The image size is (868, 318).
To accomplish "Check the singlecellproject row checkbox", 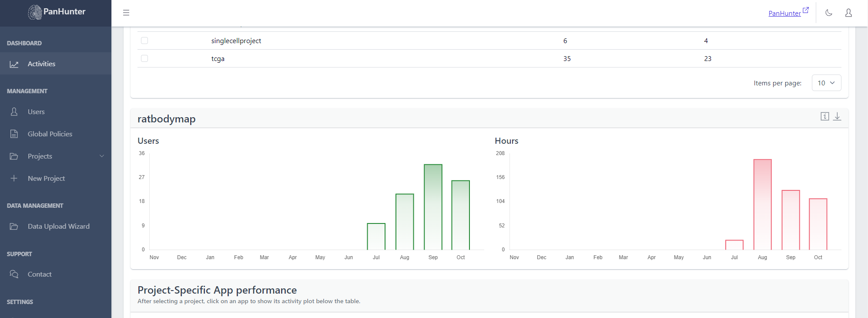I will point(144,41).
